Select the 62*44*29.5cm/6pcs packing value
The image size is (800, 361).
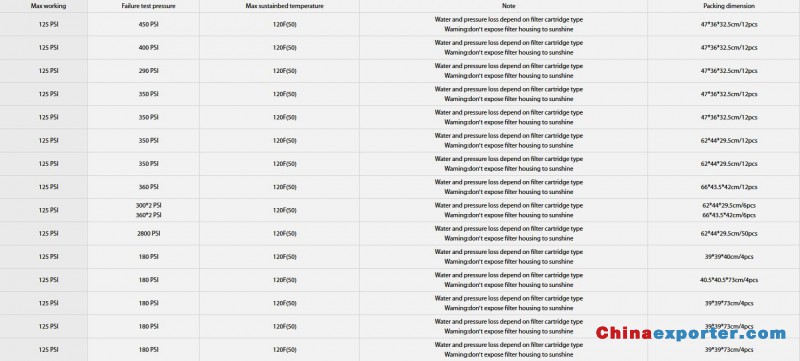[x=729, y=205]
